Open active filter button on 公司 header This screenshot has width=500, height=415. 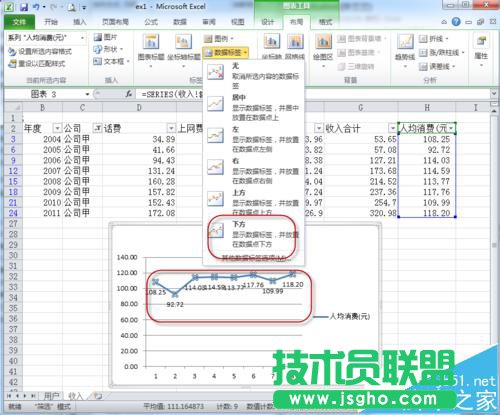pyautogui.click(x=97, y=128)
